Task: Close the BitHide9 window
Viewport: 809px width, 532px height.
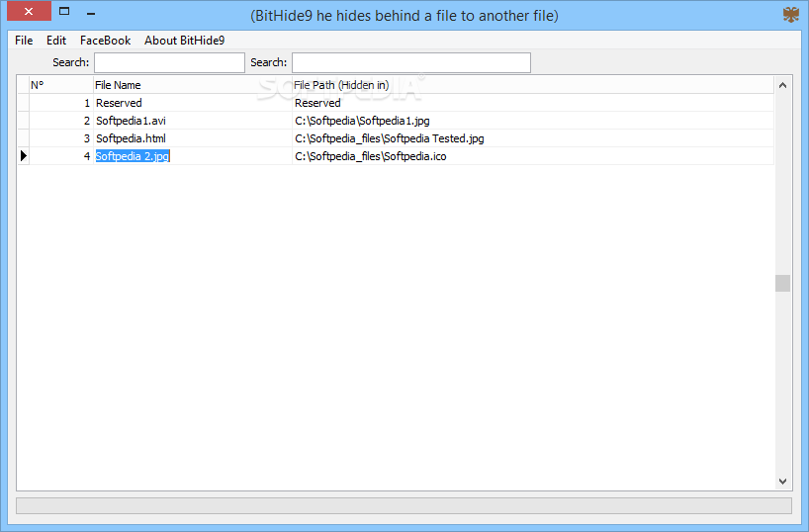Action: 29,11
